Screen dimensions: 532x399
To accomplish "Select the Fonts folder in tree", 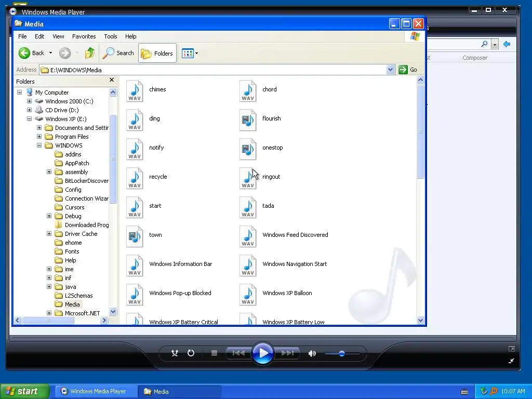I will pos(72,251).
